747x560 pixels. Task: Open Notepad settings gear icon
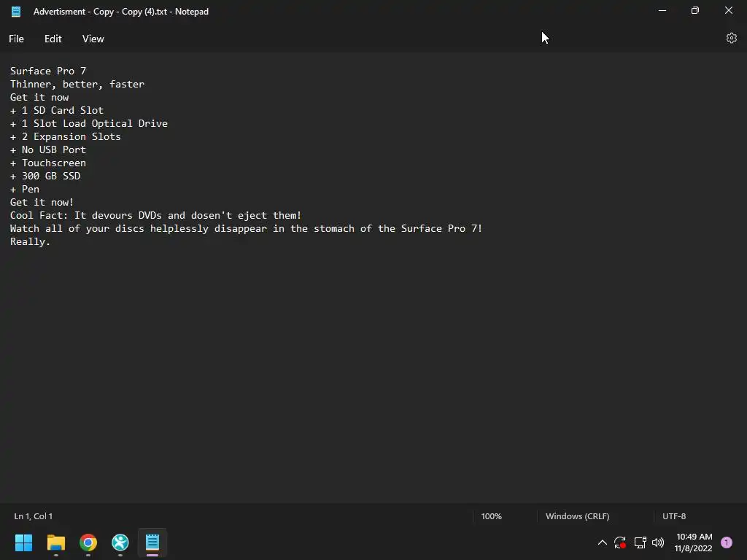coord(731,38)
